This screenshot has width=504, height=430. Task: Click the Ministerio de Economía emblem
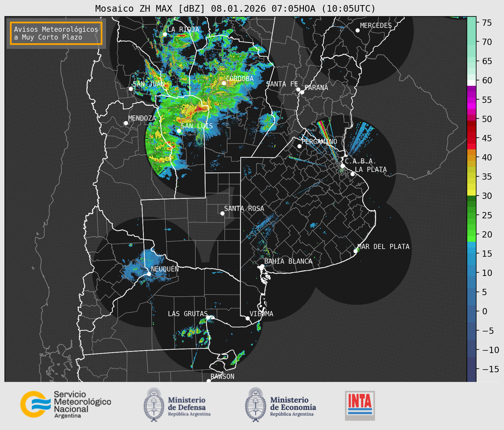click(x=255, y=405)
